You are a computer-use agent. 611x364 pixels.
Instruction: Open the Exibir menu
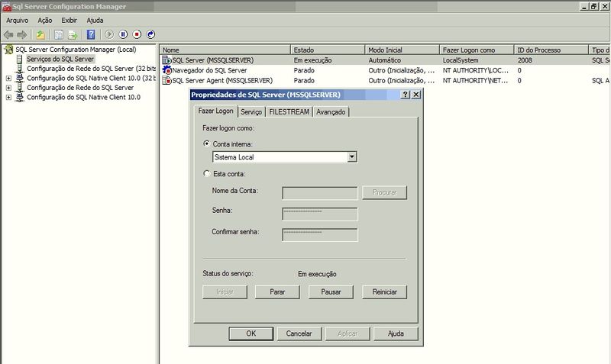pos(69,21)
